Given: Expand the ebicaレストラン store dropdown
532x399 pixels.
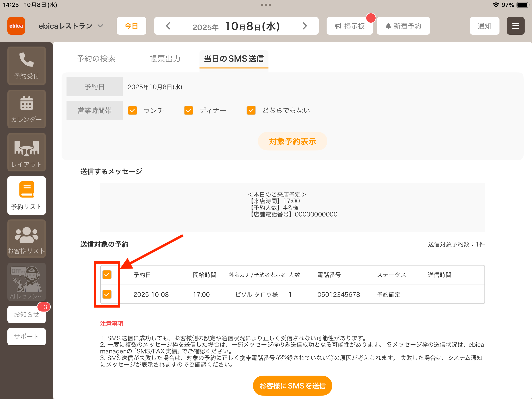Looking at the screenshot, I should click(x=71, y=26).
